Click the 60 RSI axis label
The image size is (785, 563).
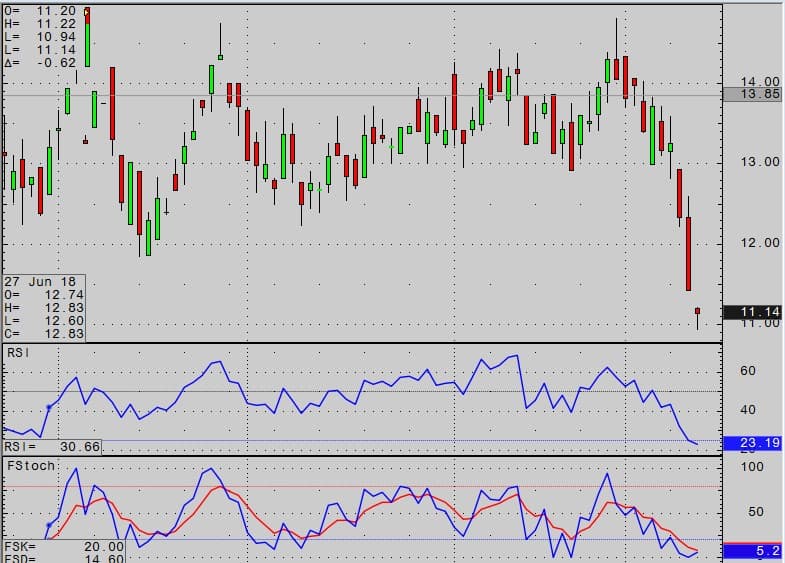(747, 371)
